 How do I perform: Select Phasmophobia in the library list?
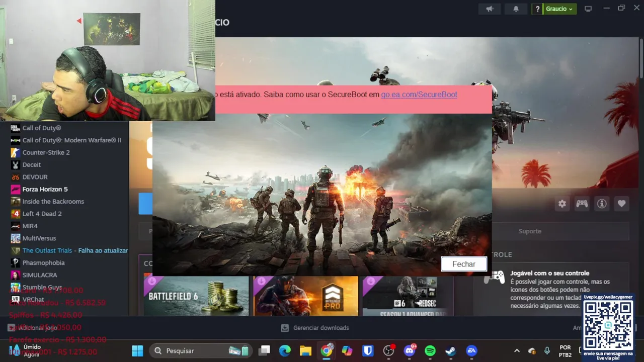43,262
